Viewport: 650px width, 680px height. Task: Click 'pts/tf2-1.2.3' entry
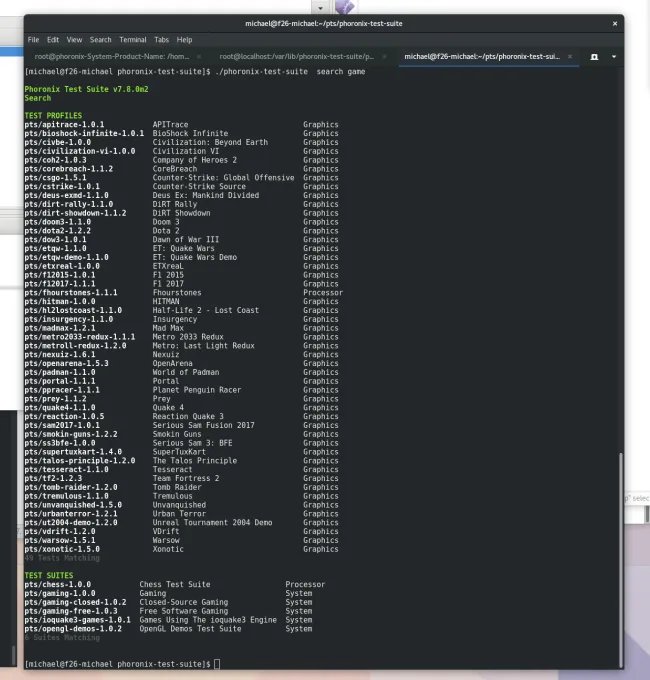[x=53, y=478]
